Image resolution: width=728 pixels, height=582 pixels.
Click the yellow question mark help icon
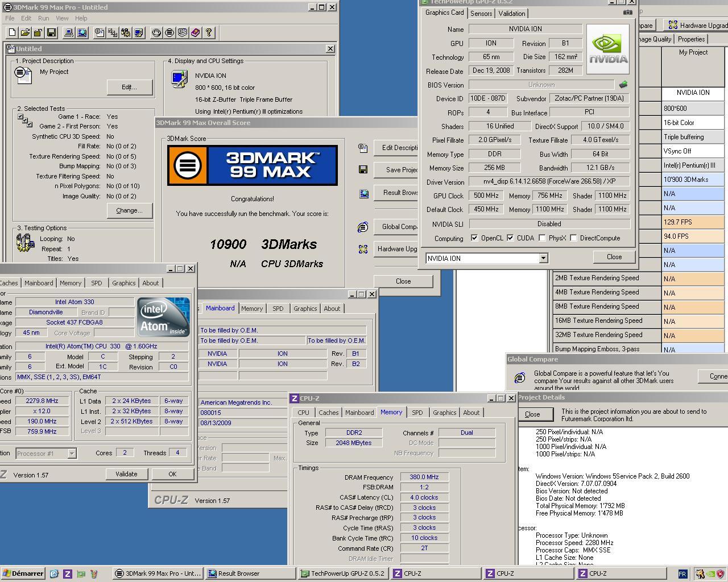pos(209,33)
